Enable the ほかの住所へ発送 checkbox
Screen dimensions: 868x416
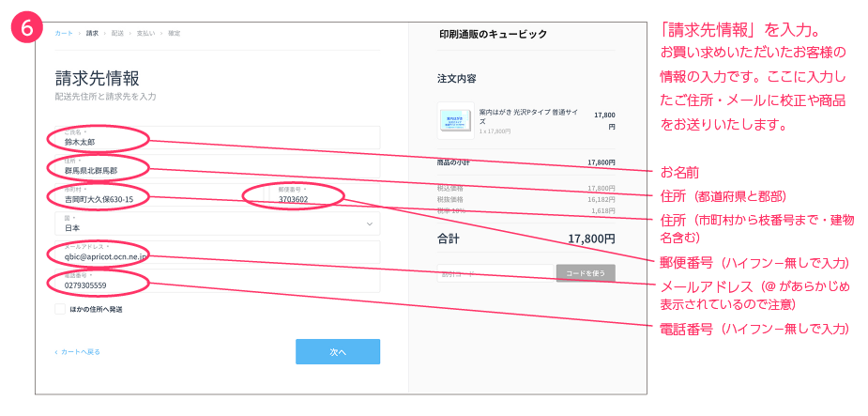(60, 309)
